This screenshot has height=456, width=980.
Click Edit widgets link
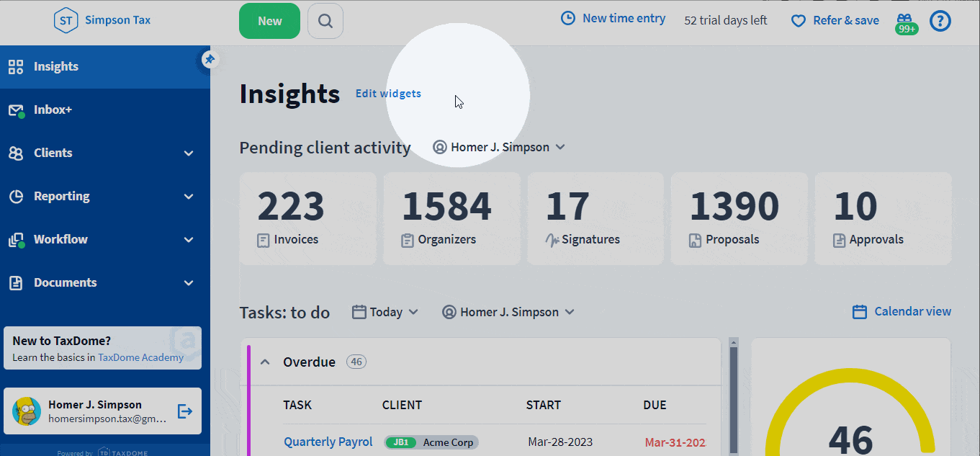pos(388,94)
